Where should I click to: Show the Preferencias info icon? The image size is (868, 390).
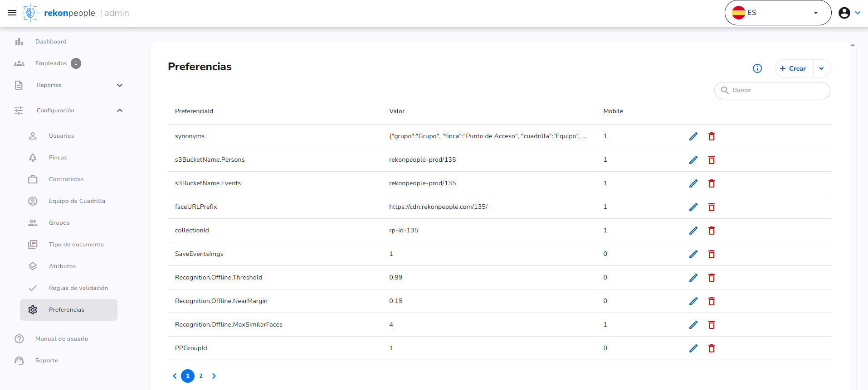coord(757,68)
